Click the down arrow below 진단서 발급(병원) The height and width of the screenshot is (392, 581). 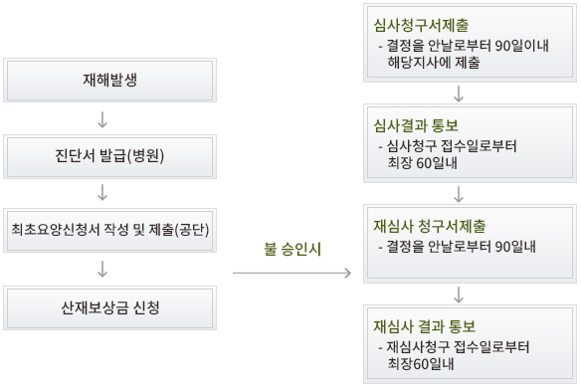pos(102,193)
